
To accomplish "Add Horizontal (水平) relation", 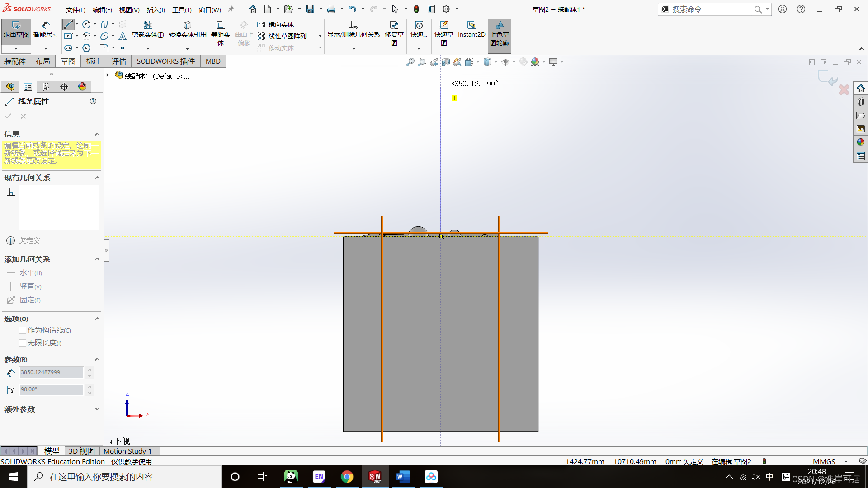I will pyautogui.click(x=30, y=273).
